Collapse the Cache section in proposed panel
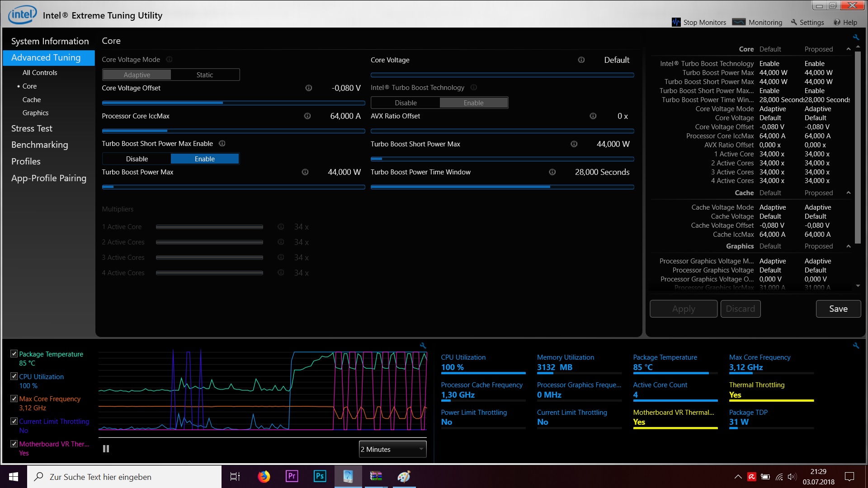This screenshot has width=868, height=488. coord(849,193)
